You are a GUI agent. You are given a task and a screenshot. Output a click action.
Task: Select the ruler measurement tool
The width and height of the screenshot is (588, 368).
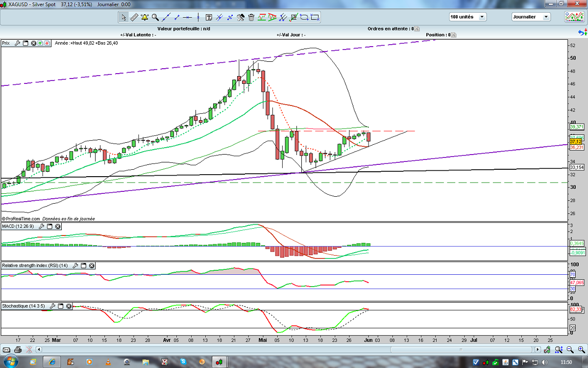pyautogui.click(x=134, y=18)
